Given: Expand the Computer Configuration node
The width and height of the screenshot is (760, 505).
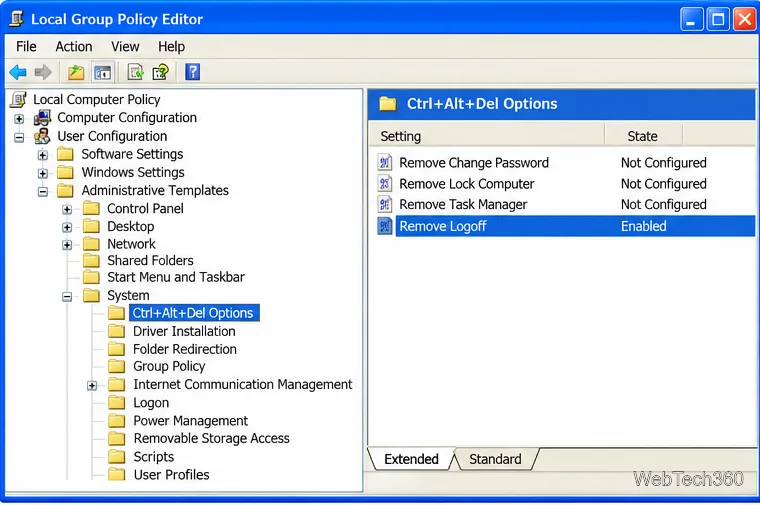Looking at the screenshot, I should [19, 119].
